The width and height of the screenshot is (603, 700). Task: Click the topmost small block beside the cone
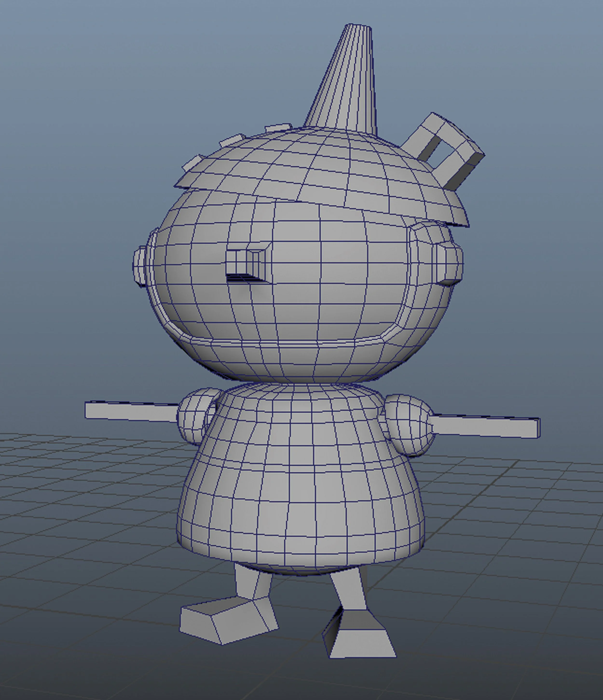[278, 128]
